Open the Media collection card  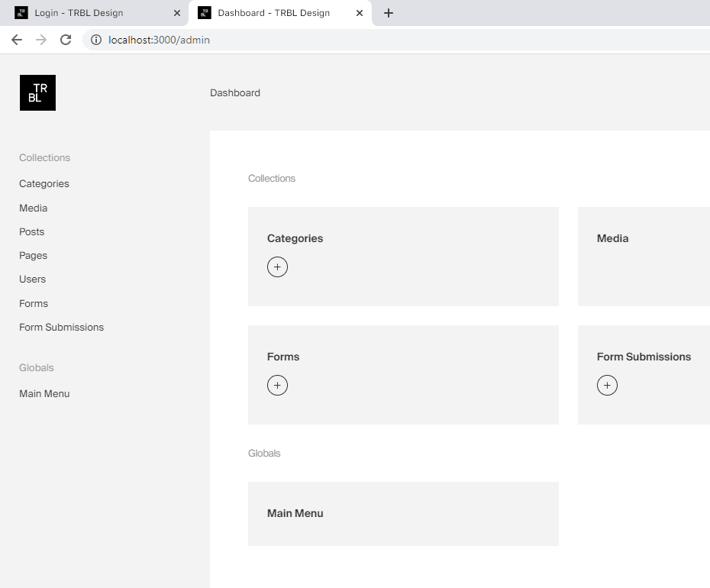point(644,257)
